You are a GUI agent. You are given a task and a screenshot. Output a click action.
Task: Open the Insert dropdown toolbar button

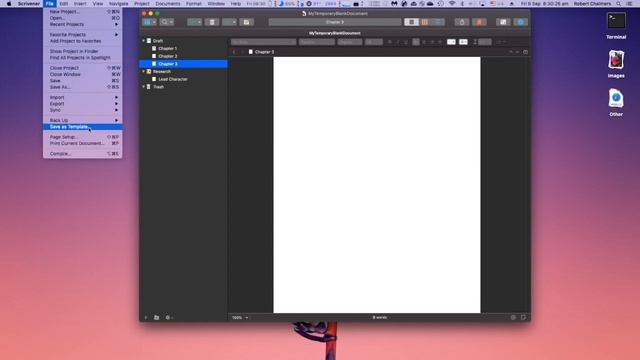pos(229,22)
